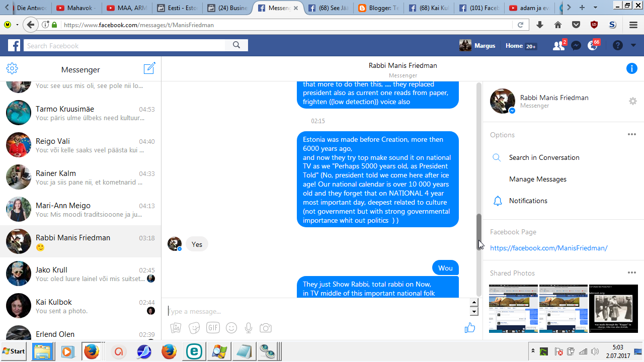The image size is (644, 362).
Task: Open facebook.com/ManisFriedman page link
Action: (x=549, y=248)
